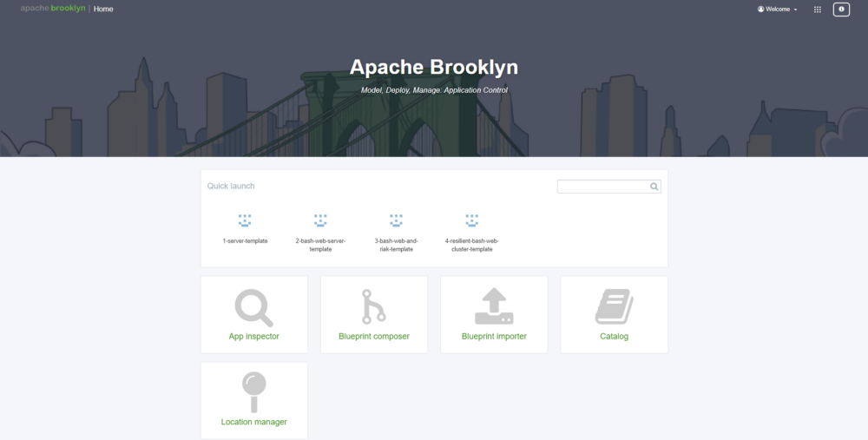Viewport: 868px width, 440px height.
Task: Click the info icon in top-right corner
Action: pyautogui.click(x=841, y=9)
